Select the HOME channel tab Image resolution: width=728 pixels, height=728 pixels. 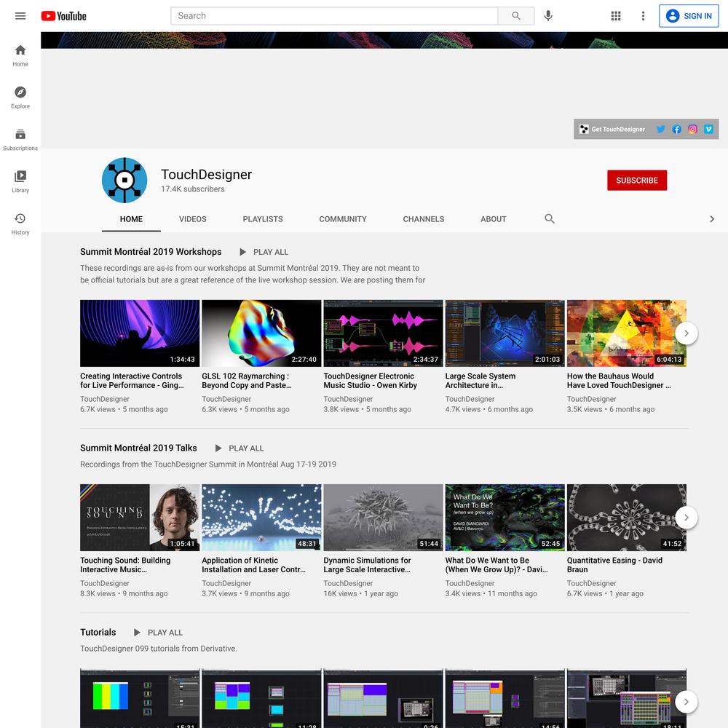pyautogui.click(x=131, y=219)
